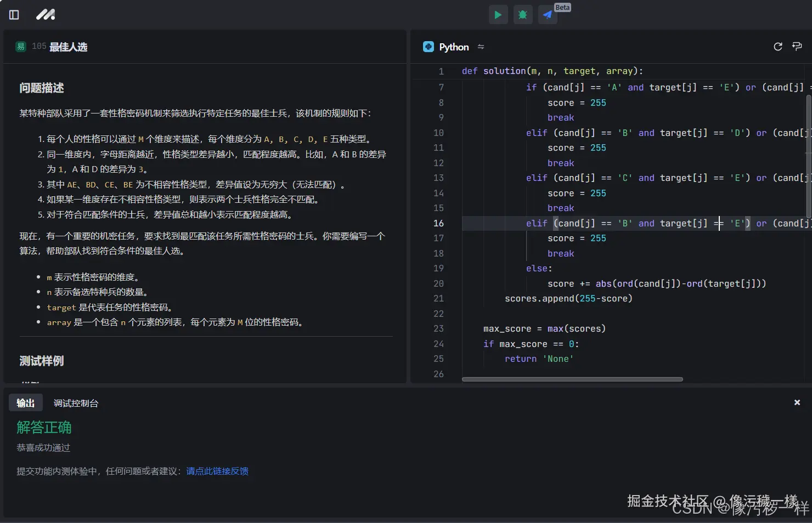Click 'break' on line 9

[x=561, y=117]
